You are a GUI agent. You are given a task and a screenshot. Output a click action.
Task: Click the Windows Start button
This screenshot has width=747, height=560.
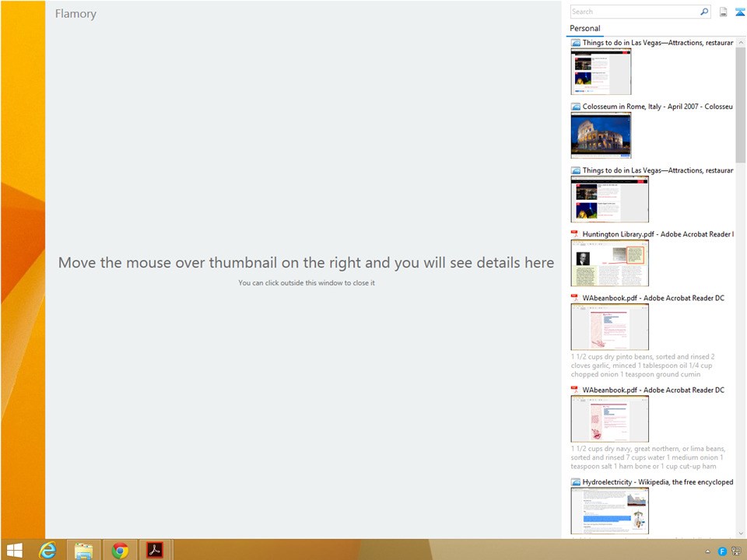[15, 550]
